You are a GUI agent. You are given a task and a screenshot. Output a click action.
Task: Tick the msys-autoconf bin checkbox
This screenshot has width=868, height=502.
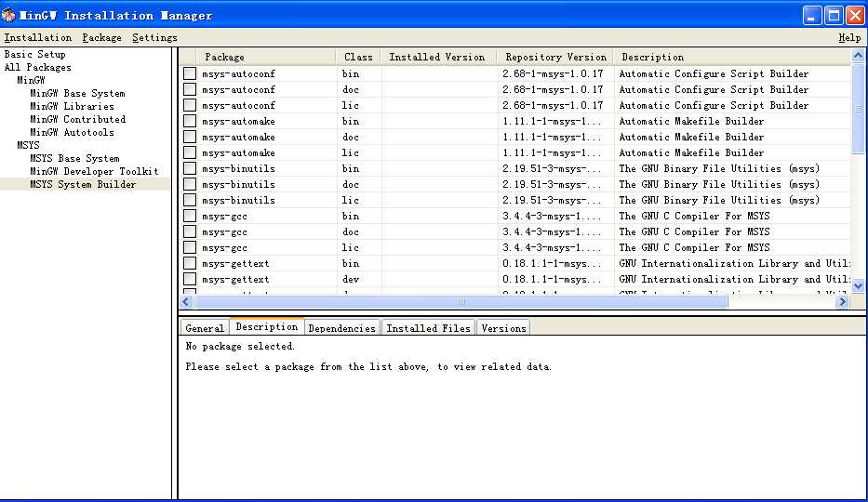pyautogui.click(x=190, y=73)
